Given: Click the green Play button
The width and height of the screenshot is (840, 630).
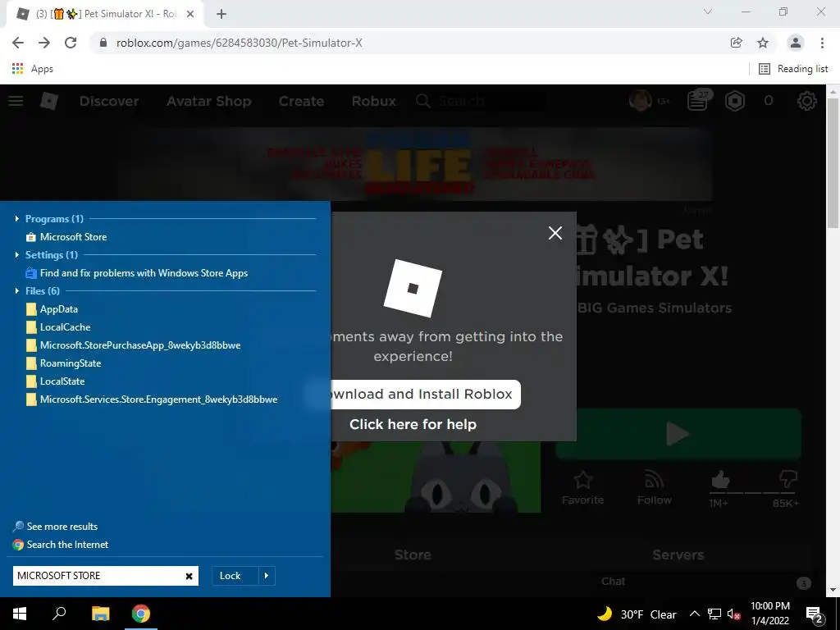Looking at the screenshot, I should tap(678, 434).
